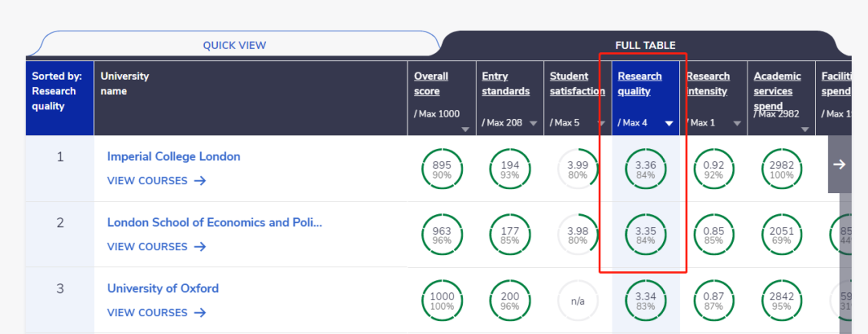The height and width of the screenshot is (334, 868).
Task: Click LSE's academic services spend 2051
Action: [782, 235]
